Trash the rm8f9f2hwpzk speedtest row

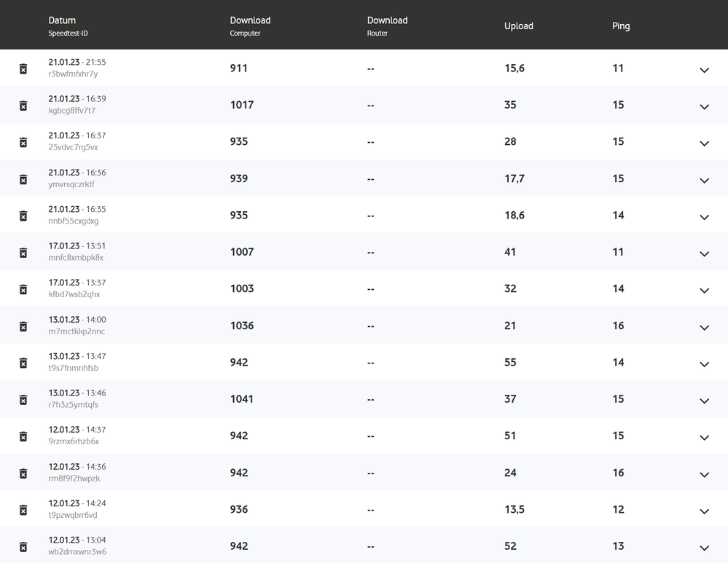click(x=23, y=473)
